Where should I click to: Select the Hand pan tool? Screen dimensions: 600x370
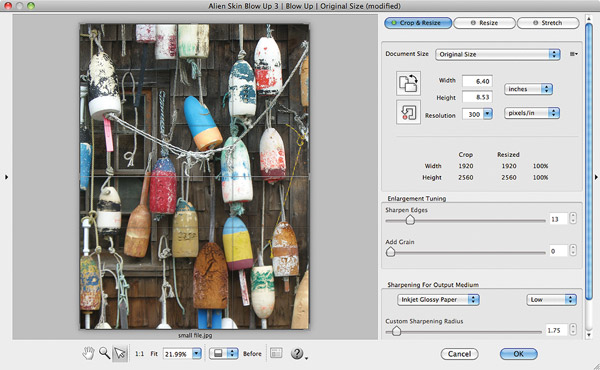(88, 353)
